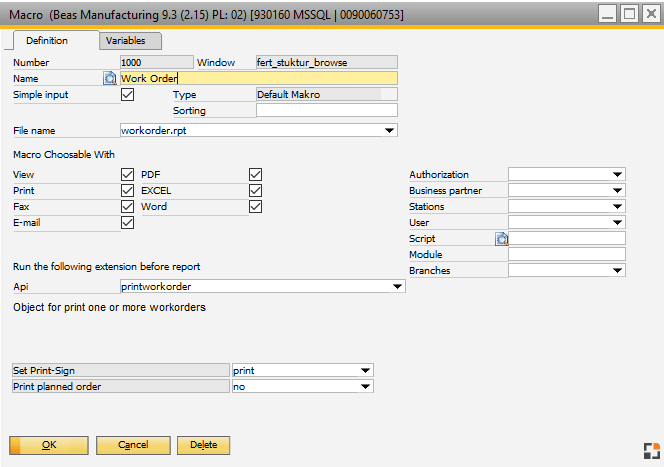This screenshot has height=467, width=664.
Task: Toggle the Simple input checkbox
Action: [x=127, y=94]
